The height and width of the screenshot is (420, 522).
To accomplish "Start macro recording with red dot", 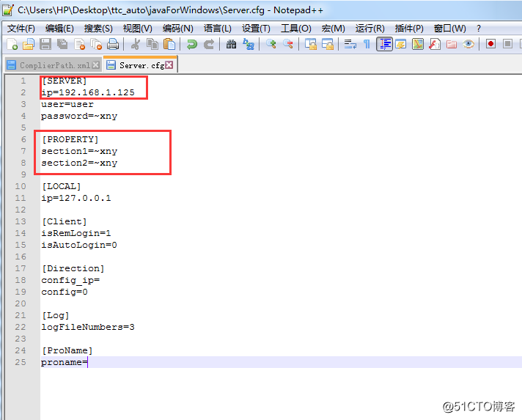I will [490, 44].
